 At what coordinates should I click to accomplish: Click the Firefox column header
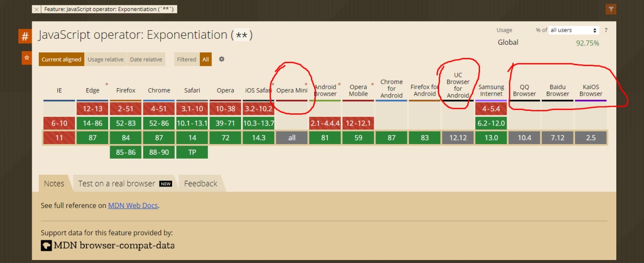click(126, 91)
